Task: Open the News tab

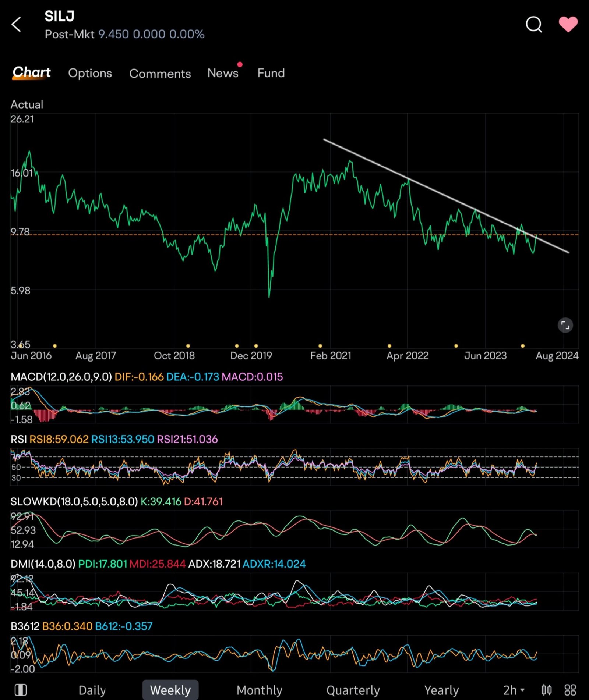Action: click(x=223, y=73)
